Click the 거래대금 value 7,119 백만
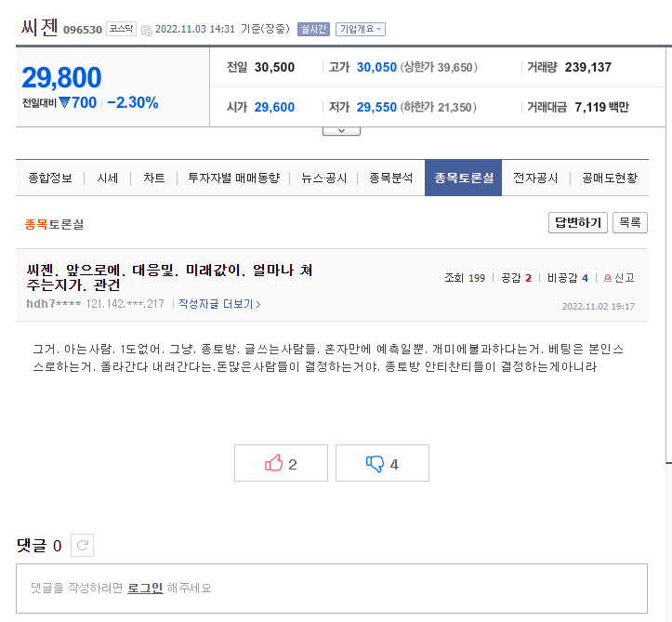Screen dimensions: 672x622 (601, 107)
